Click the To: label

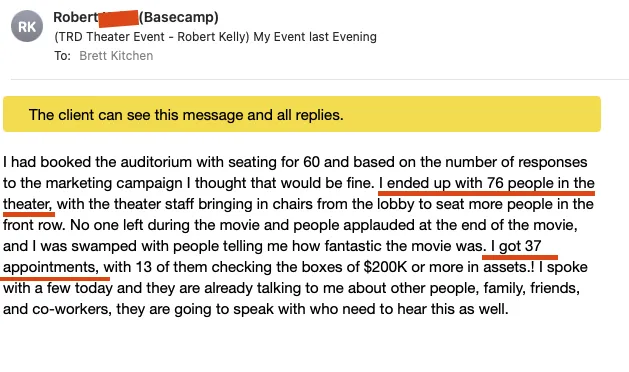(x=63, y=56)
